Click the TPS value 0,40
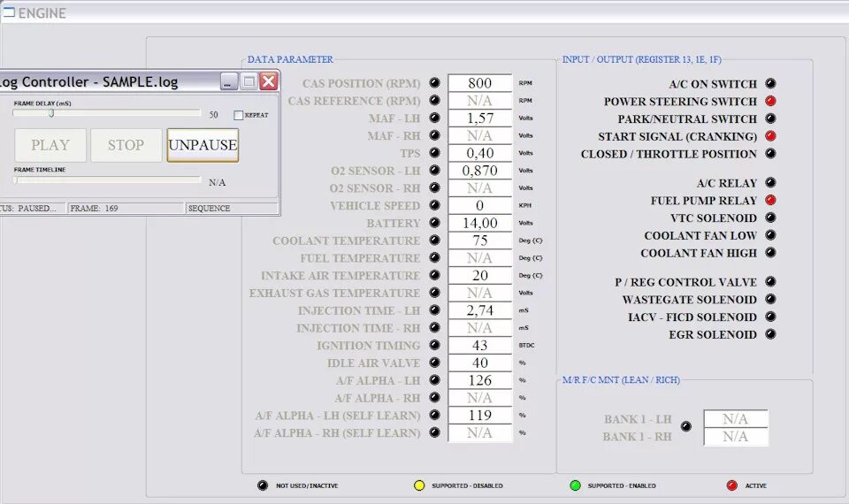This screenshot has height=504, width=849. pyautogui.click(x=479, y=153)
